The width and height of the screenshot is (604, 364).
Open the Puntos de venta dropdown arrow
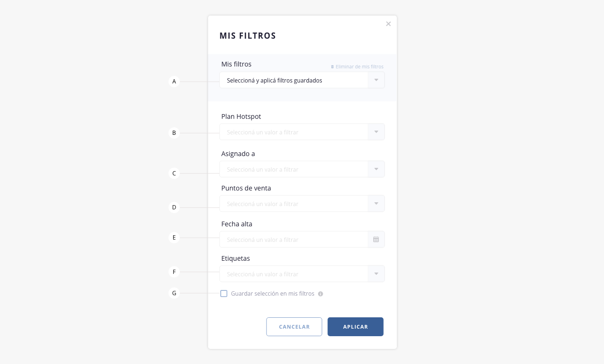(x=376, y=204)
